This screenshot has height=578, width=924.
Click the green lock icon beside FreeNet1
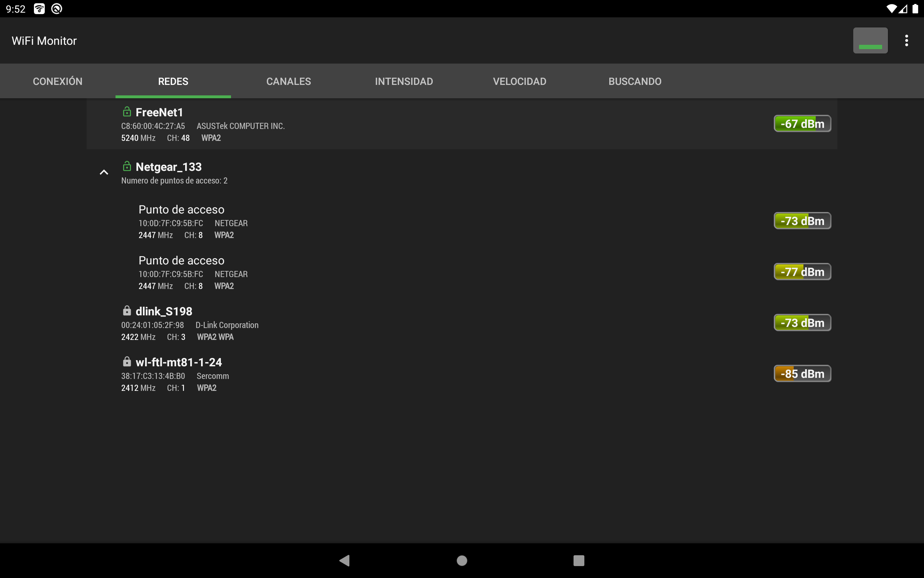click(x=127, y=112)
